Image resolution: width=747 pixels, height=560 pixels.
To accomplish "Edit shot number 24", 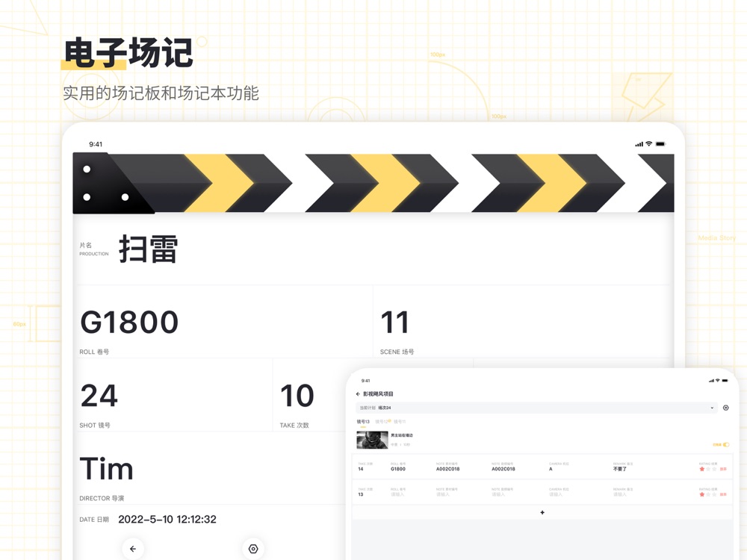I will pyautogui.click(x=99, y=395).
